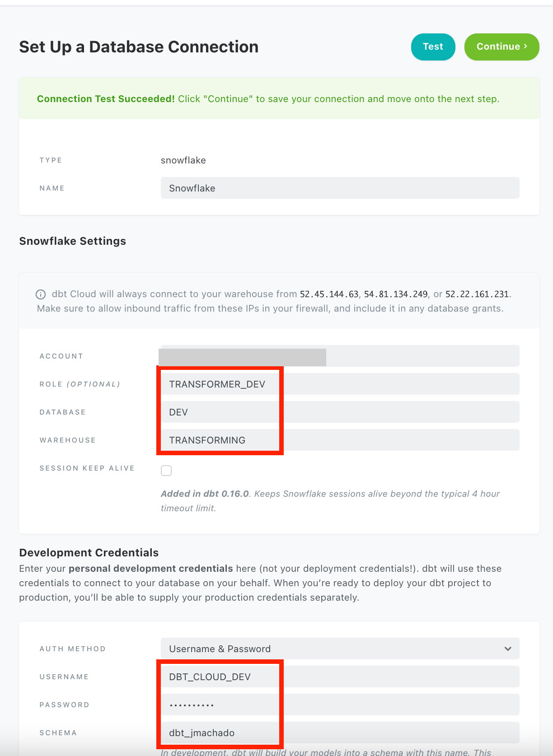This screenshot has width=553, height=756.
Task: Click the IP address 52.45.144.63 text
Action: click(329, 294)
